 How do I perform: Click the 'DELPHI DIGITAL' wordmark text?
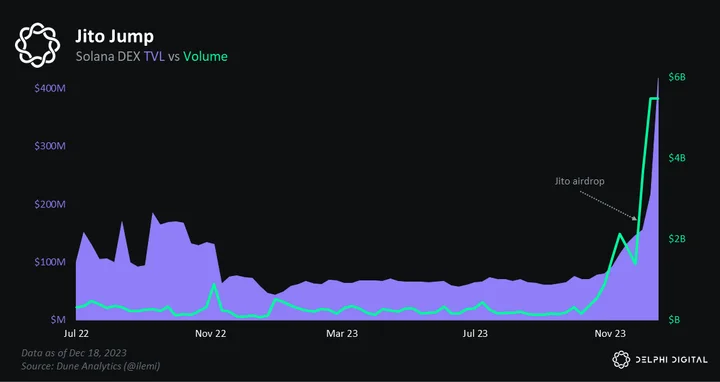(671, 360)
